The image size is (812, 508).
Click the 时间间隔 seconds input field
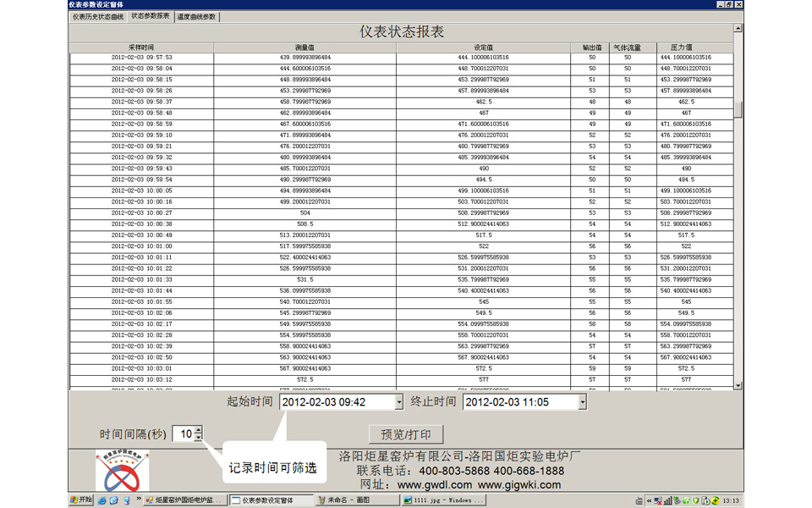(x=183, y=434)
